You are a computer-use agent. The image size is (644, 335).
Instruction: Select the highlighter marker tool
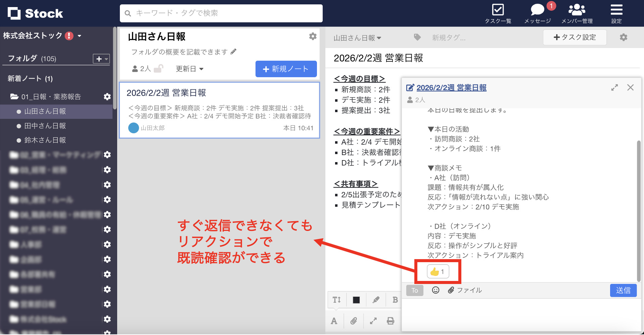click(376, 300)
